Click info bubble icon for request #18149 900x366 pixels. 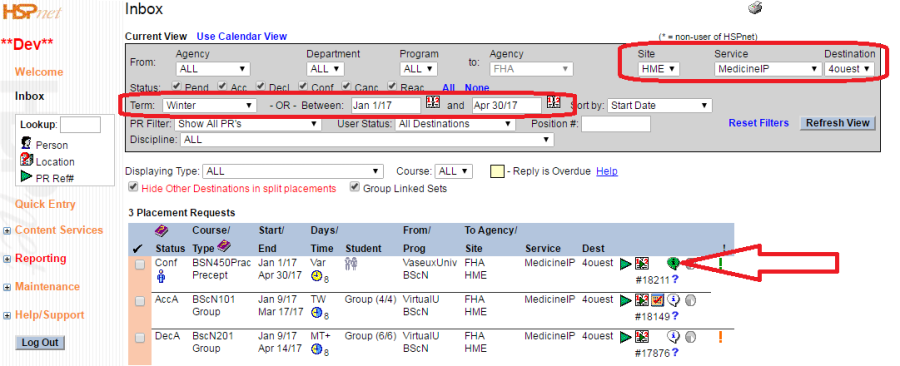(x=674, y=300)
